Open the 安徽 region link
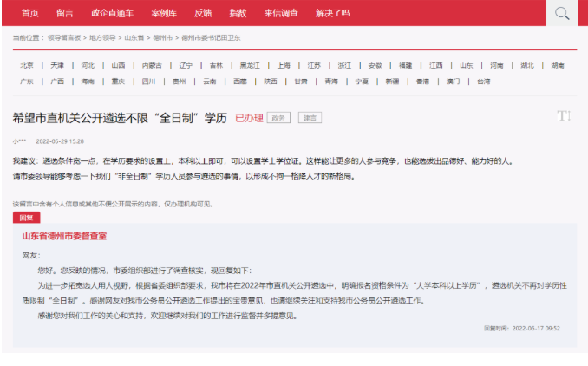 [375, 66]
